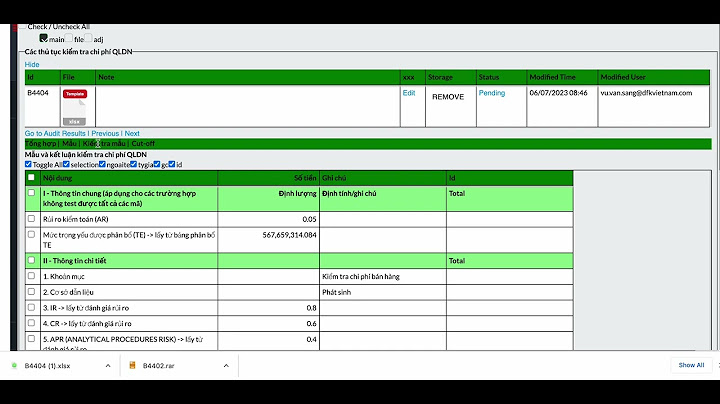Click Show All downloads button
Viewport: 720px width, 404px height.
click(691, 365)
